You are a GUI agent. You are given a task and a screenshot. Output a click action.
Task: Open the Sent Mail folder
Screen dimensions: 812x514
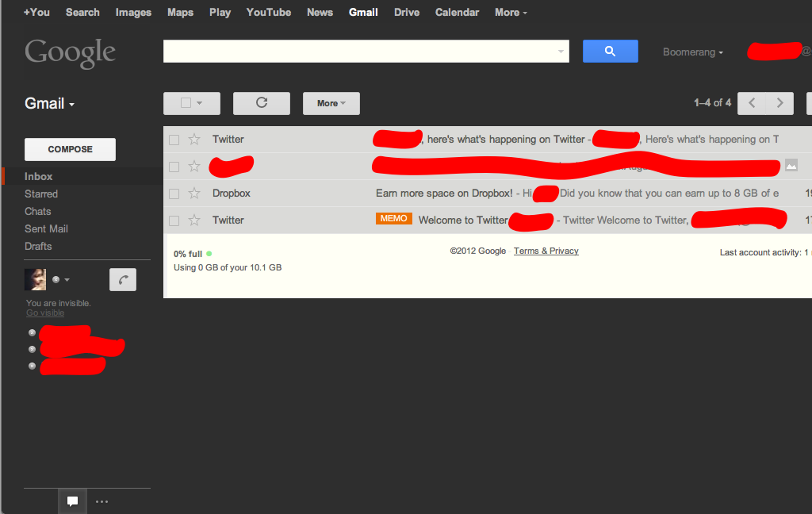pos(46,229)
